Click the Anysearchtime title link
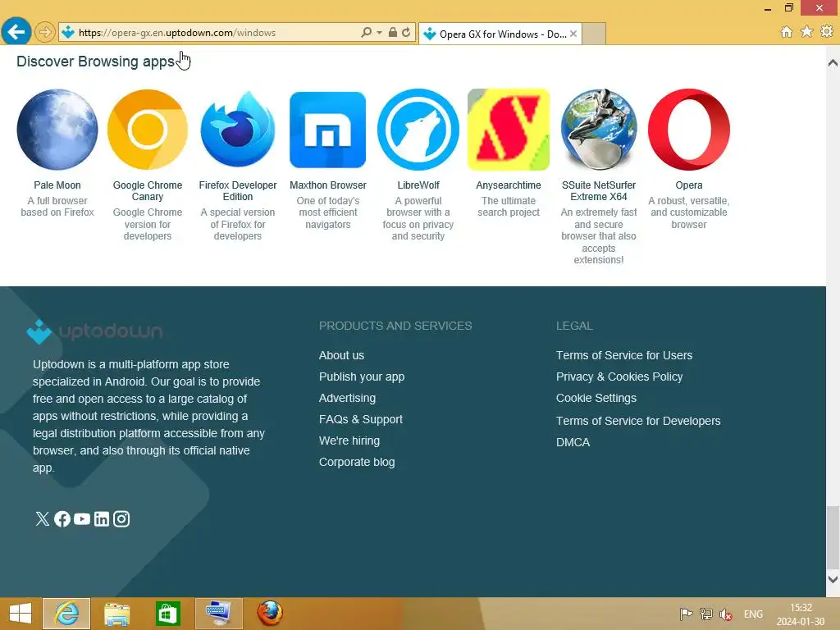This screenshot has width=840, height=630. tap(509, 185)
